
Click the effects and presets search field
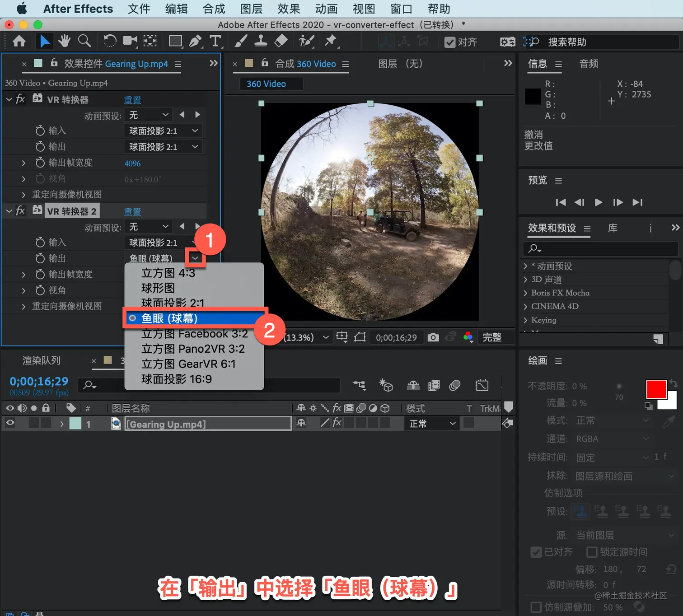point(601,248)
